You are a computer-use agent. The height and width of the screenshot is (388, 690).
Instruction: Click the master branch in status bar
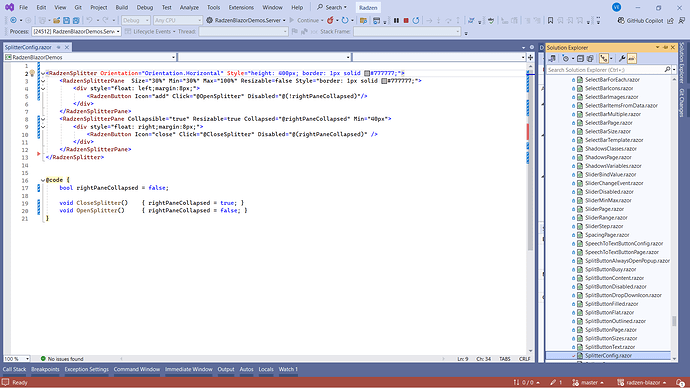[588, 382]
